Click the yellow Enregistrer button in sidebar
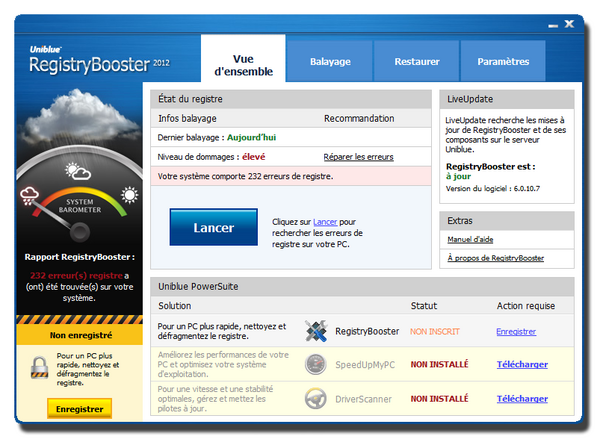The height and width of the screenshot is (445, 600). click(x=80, y=409)
